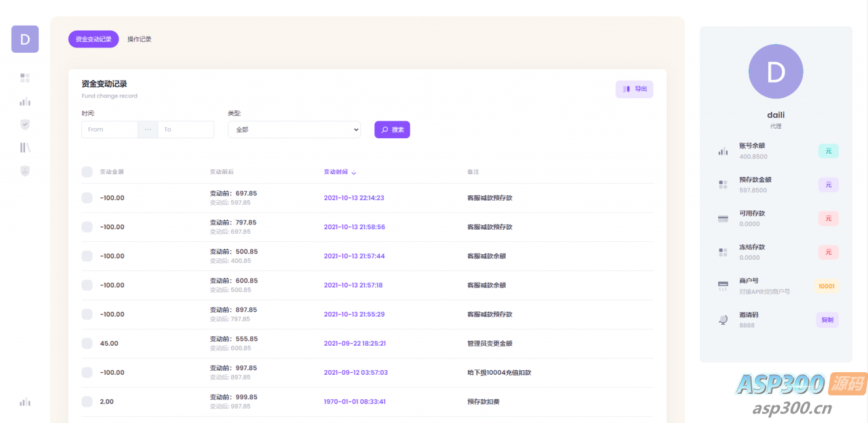Check the row dated 2021-10-13 22:14:23
This screenshot has width=868, height=423.
click(x=87, y=198)
